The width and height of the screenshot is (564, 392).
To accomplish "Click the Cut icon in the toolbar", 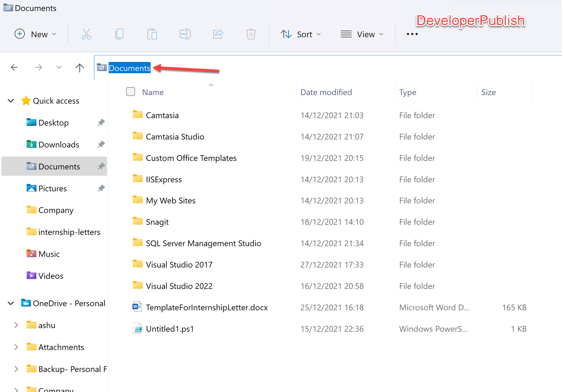I will pos(86,34).
